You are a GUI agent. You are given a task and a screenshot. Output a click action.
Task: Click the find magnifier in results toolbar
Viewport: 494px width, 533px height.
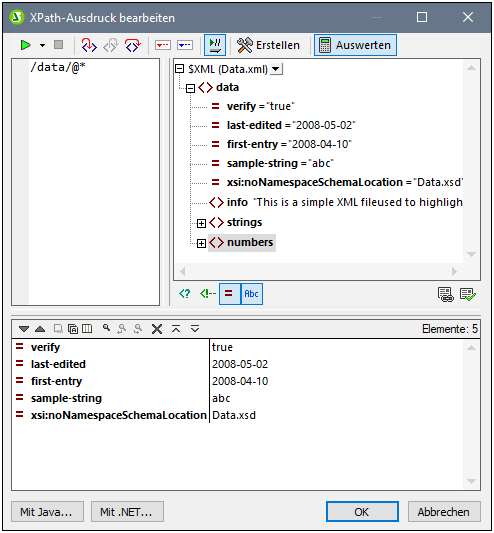pyautogui.click(x=106, y=328)
